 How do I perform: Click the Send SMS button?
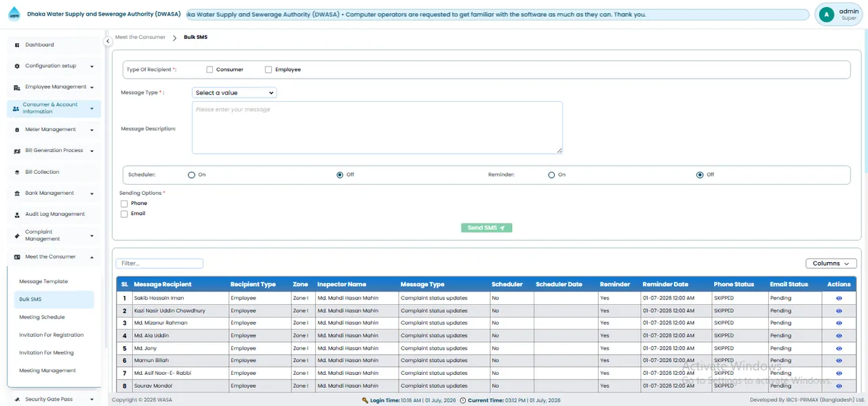[x=486, y=228]
